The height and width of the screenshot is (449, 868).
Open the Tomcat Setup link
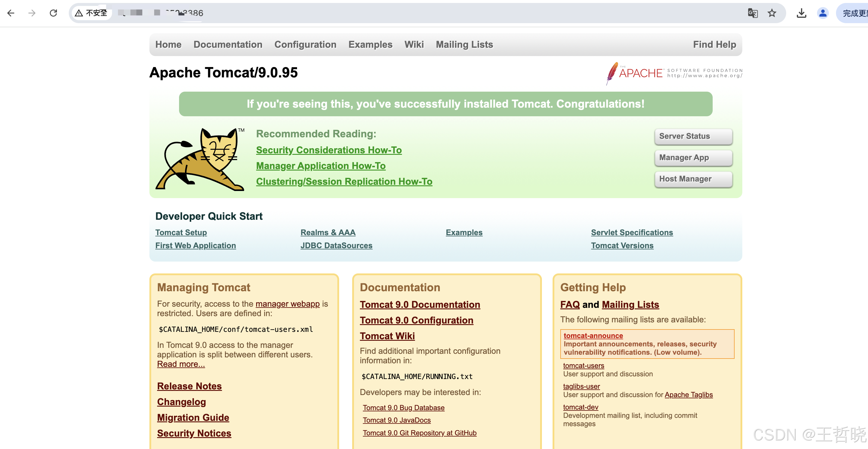(x=181, y=233)
